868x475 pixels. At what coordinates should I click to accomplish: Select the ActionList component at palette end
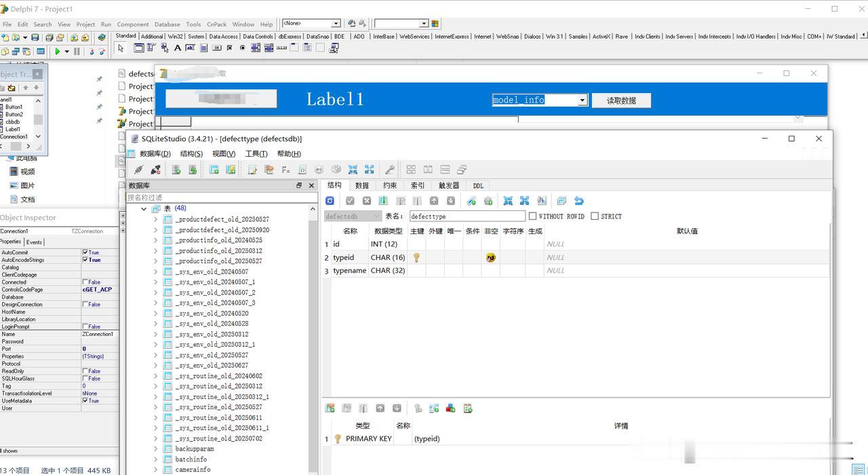click(x=334, y=47)
